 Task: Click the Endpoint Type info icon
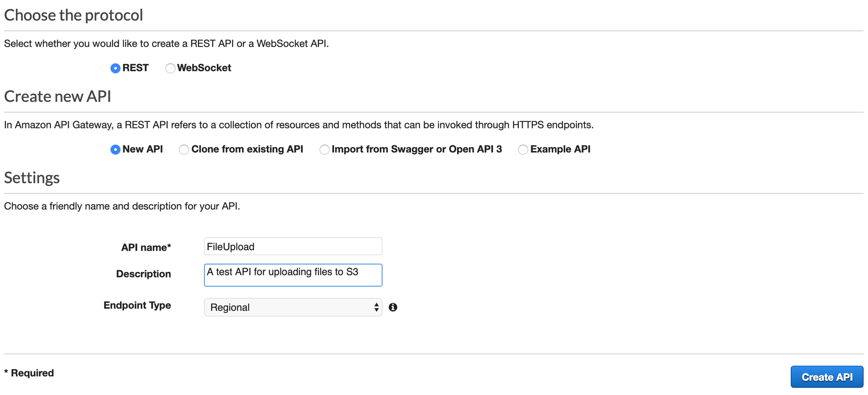pyautogui.click(x=393, y=307)
